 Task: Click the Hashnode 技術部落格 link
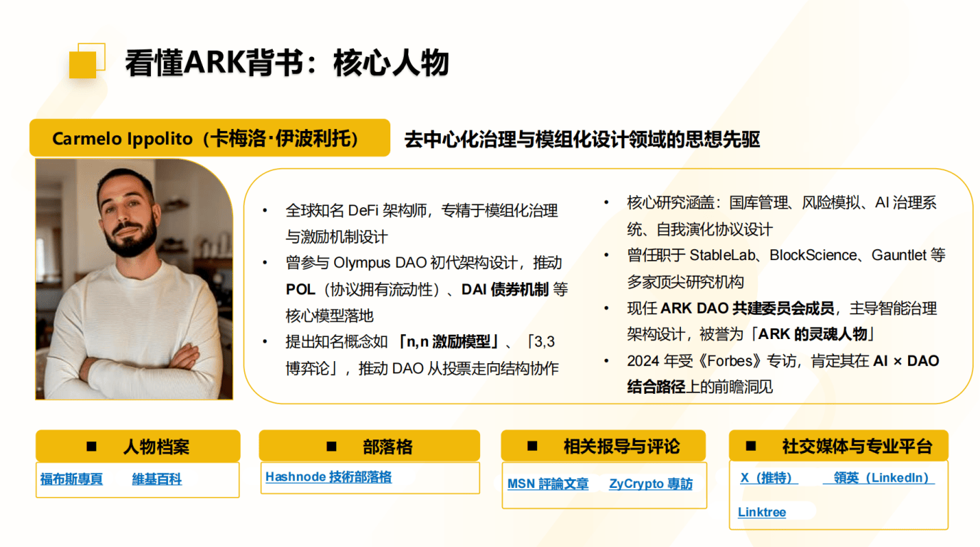[x=328, y=477]
